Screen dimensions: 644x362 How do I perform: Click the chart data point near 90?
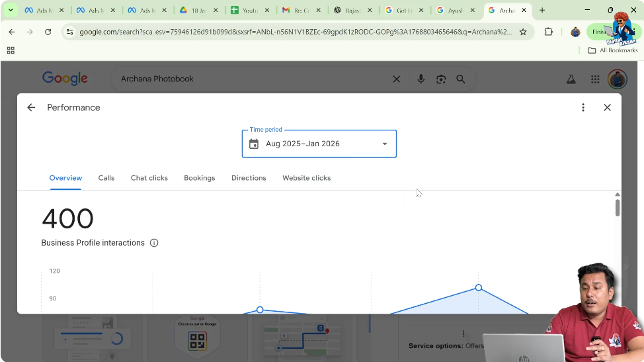(x=260, y=310)
